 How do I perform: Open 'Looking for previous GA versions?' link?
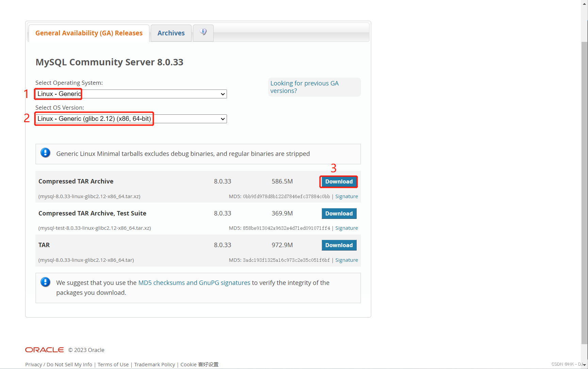pyautogui.click(x=304, y=87)
